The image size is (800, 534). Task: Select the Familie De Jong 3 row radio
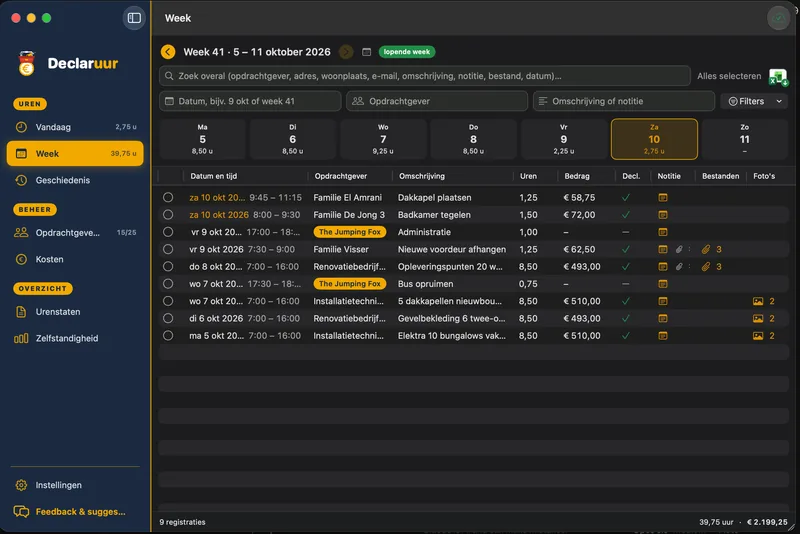pyautogui.click(x=168, y=214)
